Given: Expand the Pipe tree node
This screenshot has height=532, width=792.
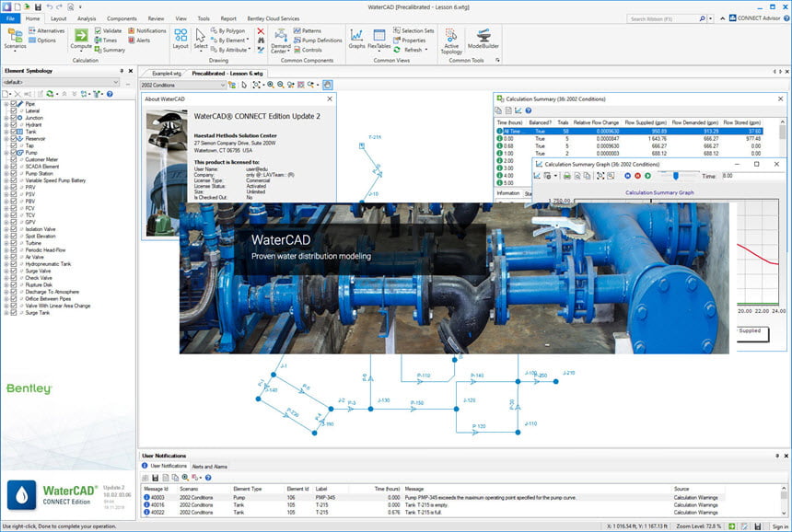Looking at the screenshot, I should tap(6, 103).
